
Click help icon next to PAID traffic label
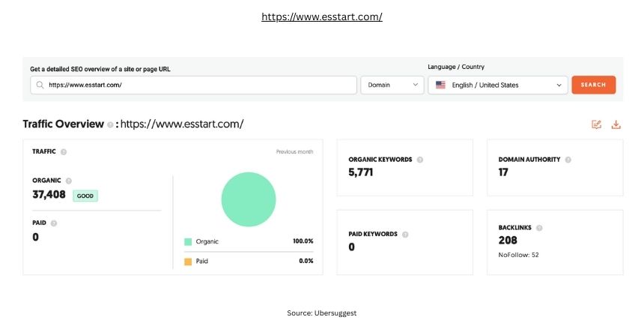coord(54,223)
